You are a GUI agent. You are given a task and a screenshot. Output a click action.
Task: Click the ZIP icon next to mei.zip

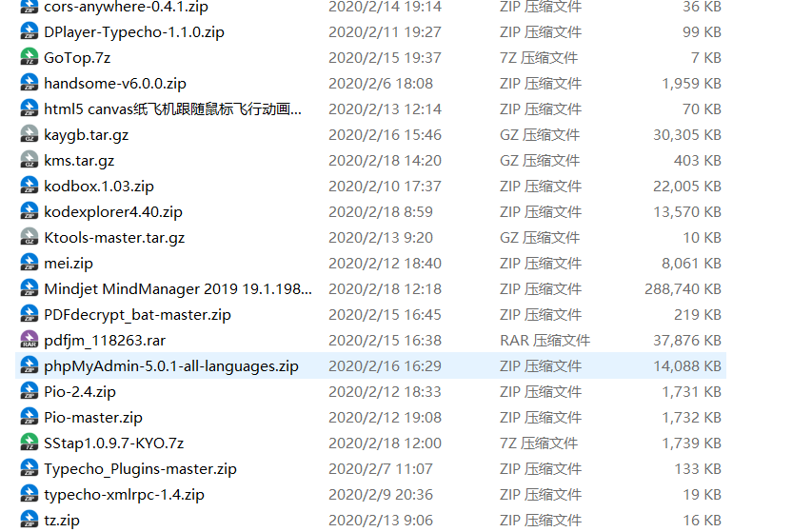(29, 263)
